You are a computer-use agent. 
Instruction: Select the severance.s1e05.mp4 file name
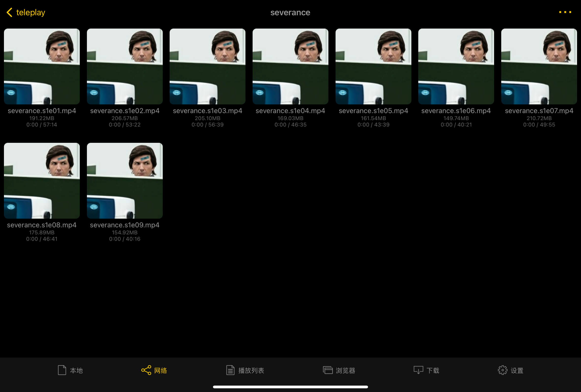tap(373, 111)
